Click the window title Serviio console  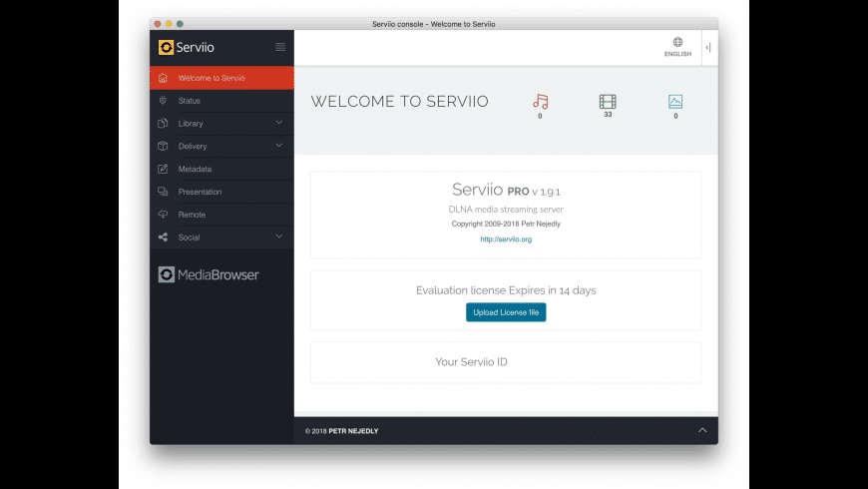coord(433,24)
